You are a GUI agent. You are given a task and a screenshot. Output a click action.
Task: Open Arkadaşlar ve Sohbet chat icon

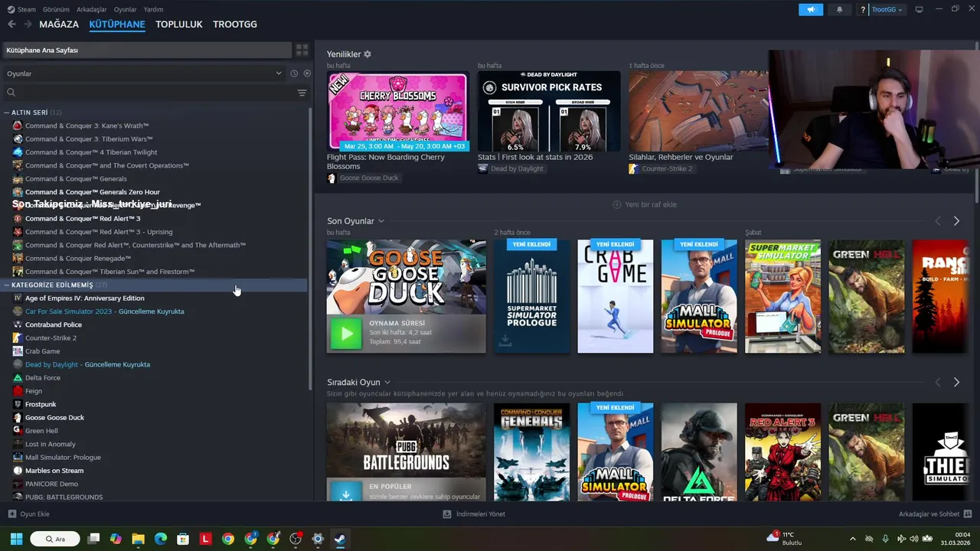coord(968,514)
